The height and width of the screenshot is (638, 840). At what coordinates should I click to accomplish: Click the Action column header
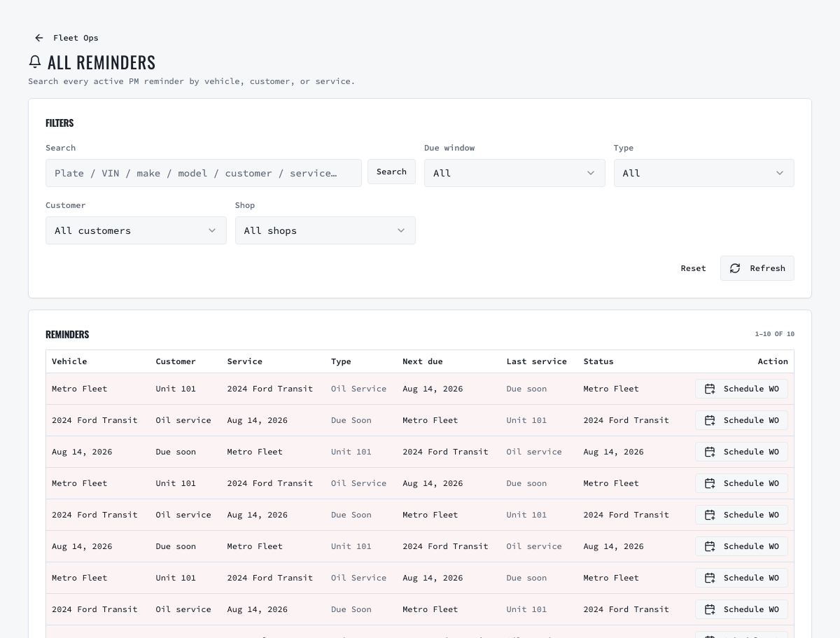pyautogui.click(x=773, y=361)
